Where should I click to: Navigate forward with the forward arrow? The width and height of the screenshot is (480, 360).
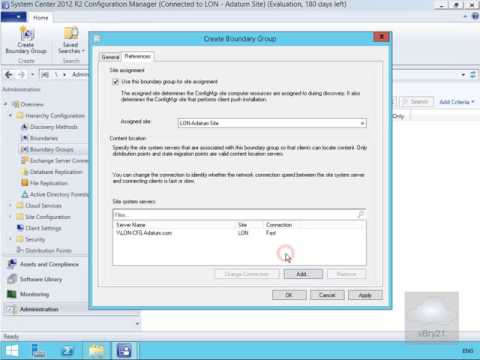pyautogui.click(x=21, y=75)
